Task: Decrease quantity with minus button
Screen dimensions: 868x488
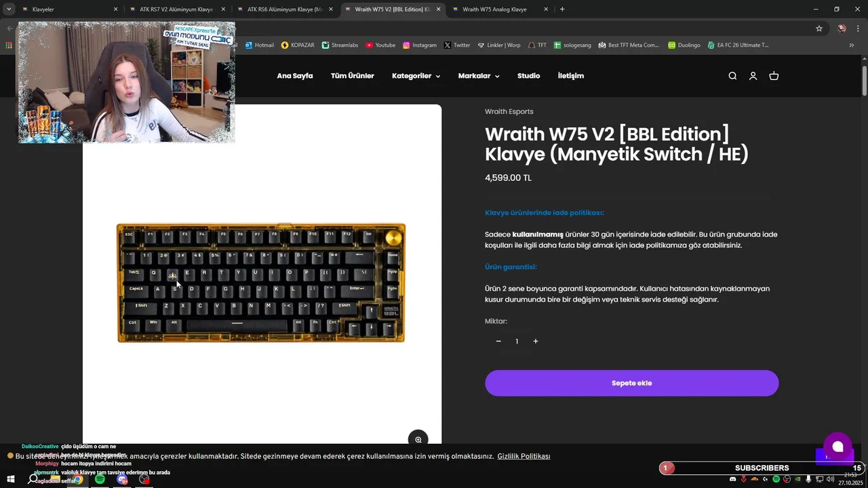Action: (x=498, y=341)
